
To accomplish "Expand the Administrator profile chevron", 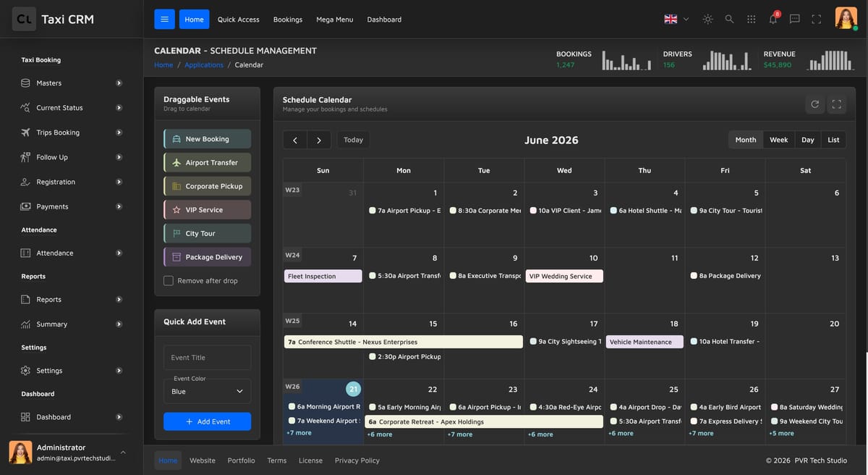I will click(123, 452).
